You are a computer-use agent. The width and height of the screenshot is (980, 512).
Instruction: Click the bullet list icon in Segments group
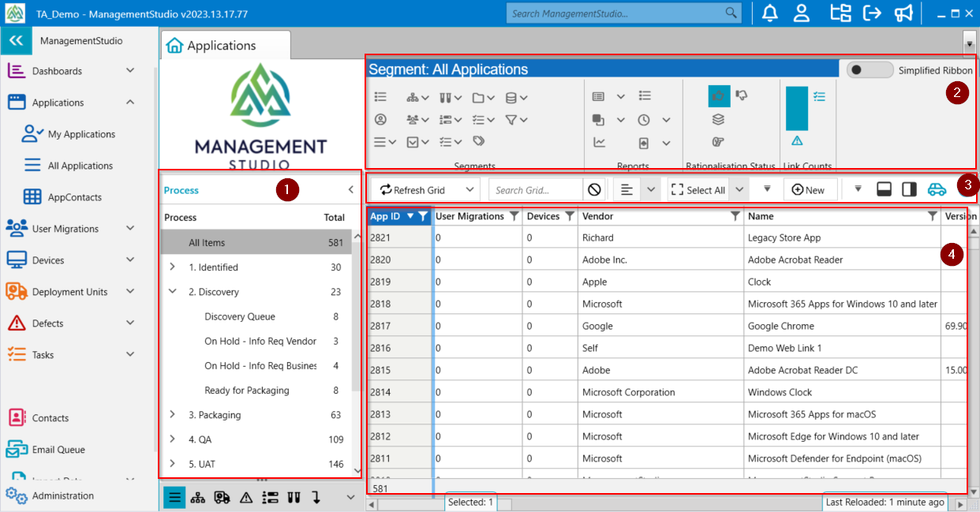380,96
